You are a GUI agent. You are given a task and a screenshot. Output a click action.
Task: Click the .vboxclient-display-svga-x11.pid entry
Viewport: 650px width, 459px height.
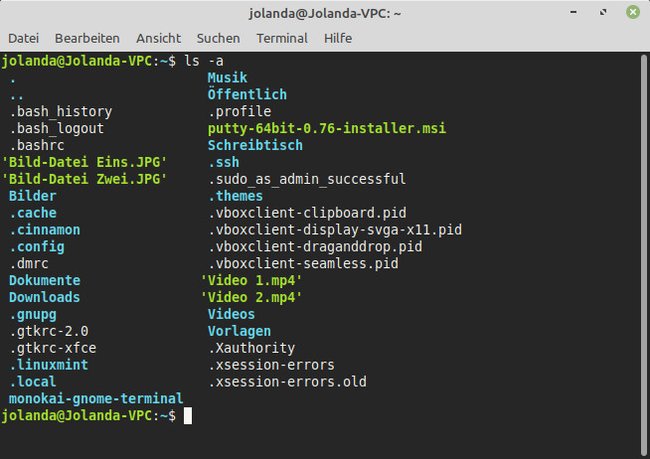(x=335, y=230)
